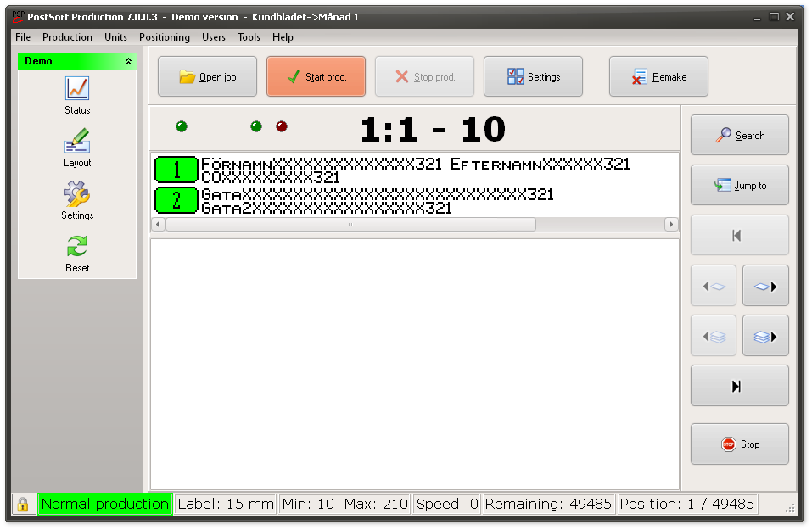Click the Label: 15 mm status field
The image size is (812, 530).
click(x=226, y=504)
